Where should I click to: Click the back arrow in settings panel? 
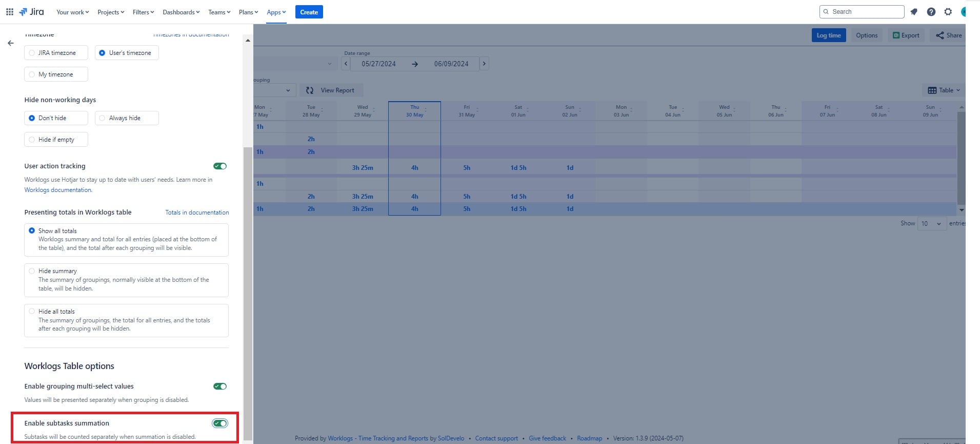11,43
